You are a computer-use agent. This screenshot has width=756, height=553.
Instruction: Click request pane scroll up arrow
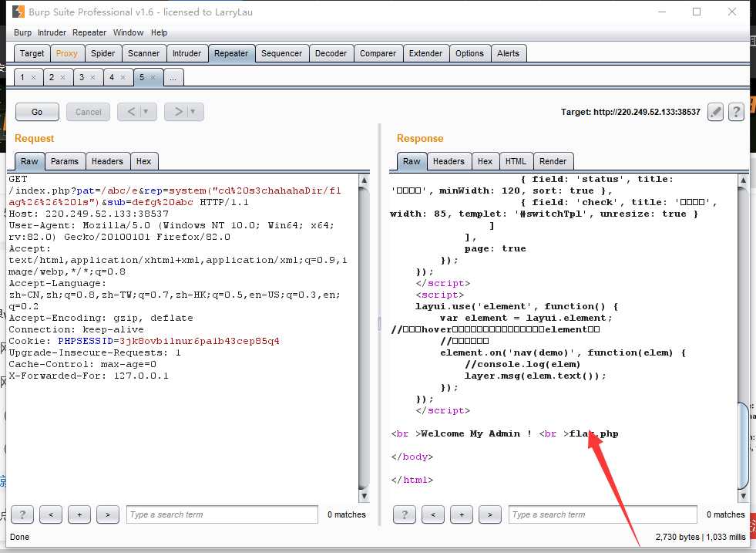pyautogui.click(x=364, y=180)
